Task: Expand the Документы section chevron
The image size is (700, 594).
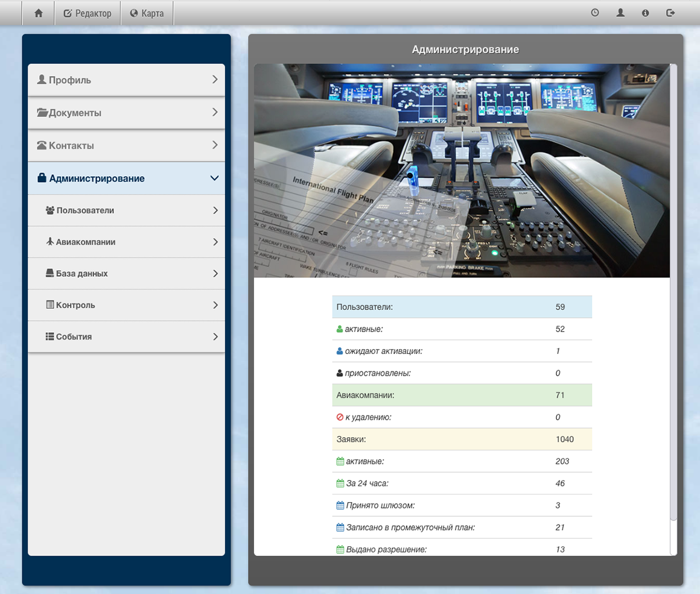Action: [215, 112]
